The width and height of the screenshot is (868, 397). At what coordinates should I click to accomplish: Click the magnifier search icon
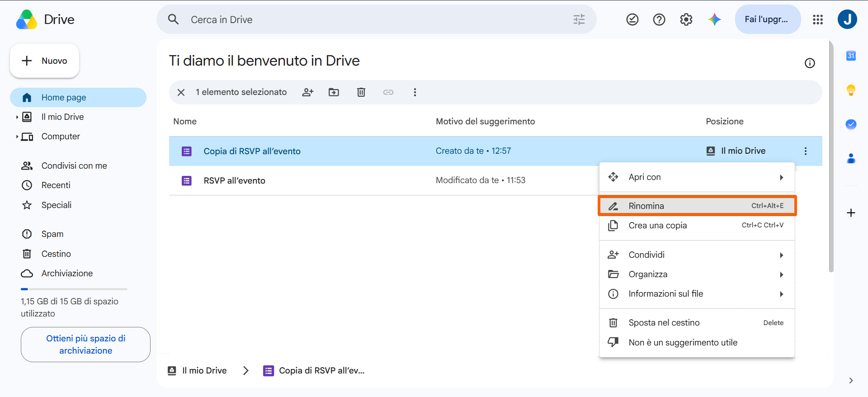click(x=174, y=19)
